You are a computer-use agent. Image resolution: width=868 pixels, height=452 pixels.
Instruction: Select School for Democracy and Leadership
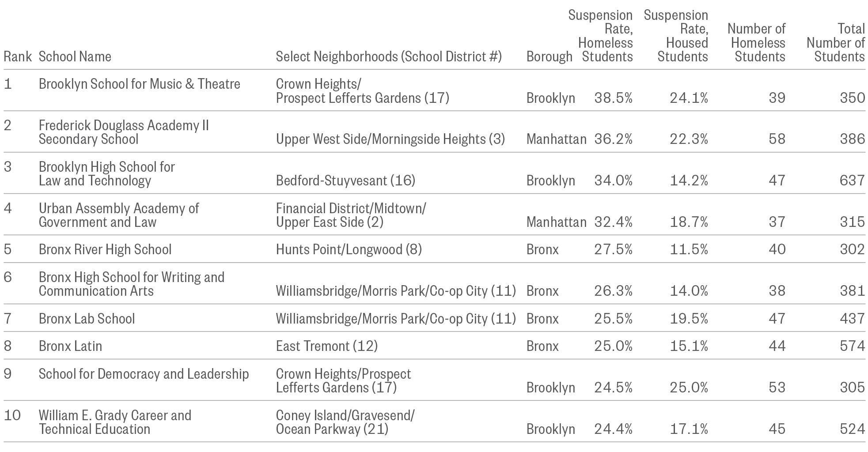[x=144, y=374]
